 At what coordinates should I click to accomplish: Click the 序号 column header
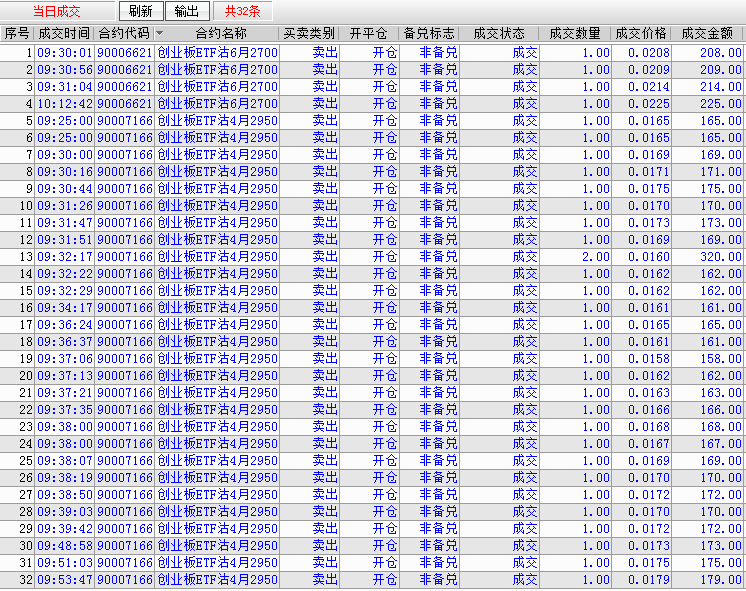17,34
